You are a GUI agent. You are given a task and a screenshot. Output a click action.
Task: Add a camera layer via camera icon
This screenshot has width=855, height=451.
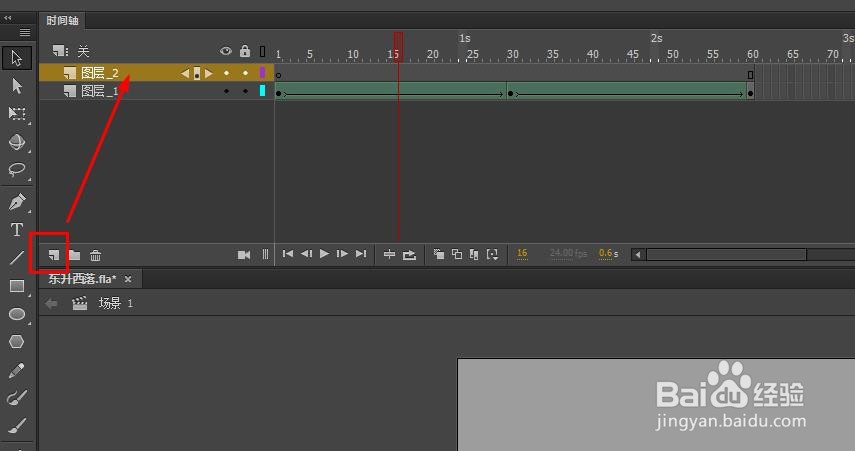[x=244, y=255]
